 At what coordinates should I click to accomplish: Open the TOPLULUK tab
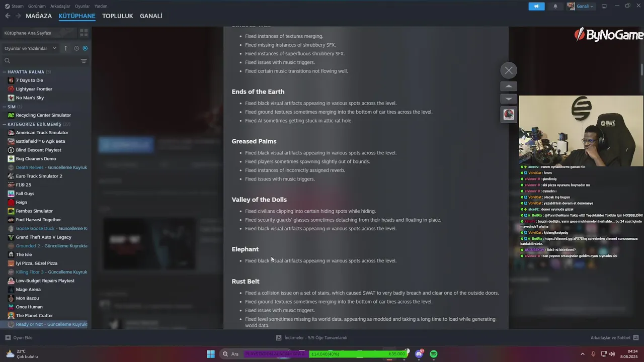(x=118, y=16)
